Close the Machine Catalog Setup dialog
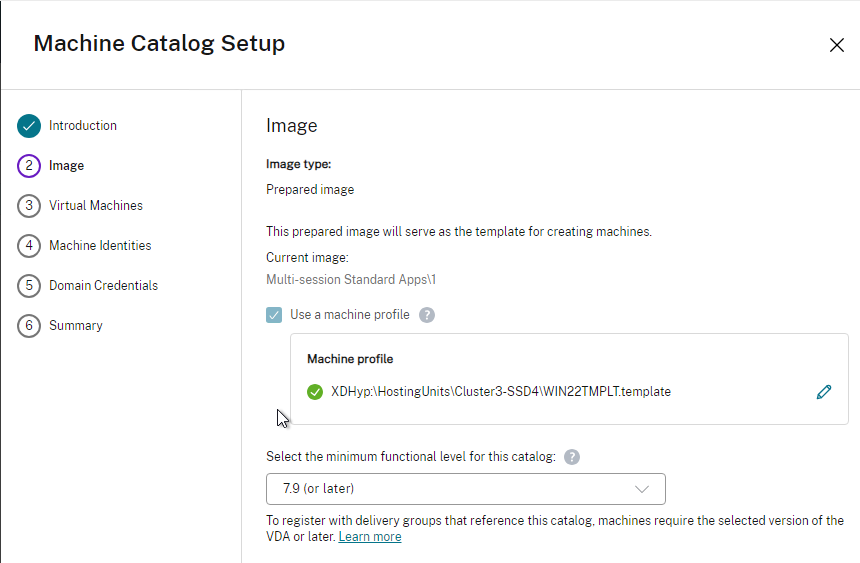Screen dimensions: 860x563 (x=837, y=45)
